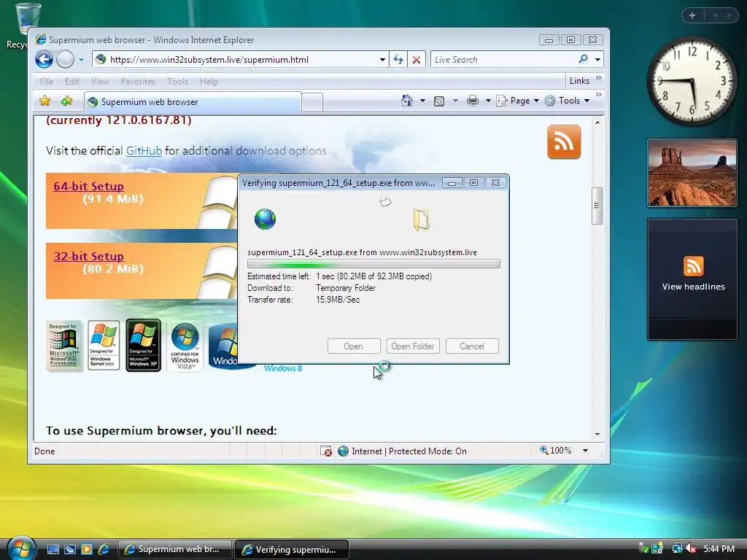Viewport: 747px width, 560px height.
Task: Launch Internet Explorer from quick launch
Action: tap(104, 549)
